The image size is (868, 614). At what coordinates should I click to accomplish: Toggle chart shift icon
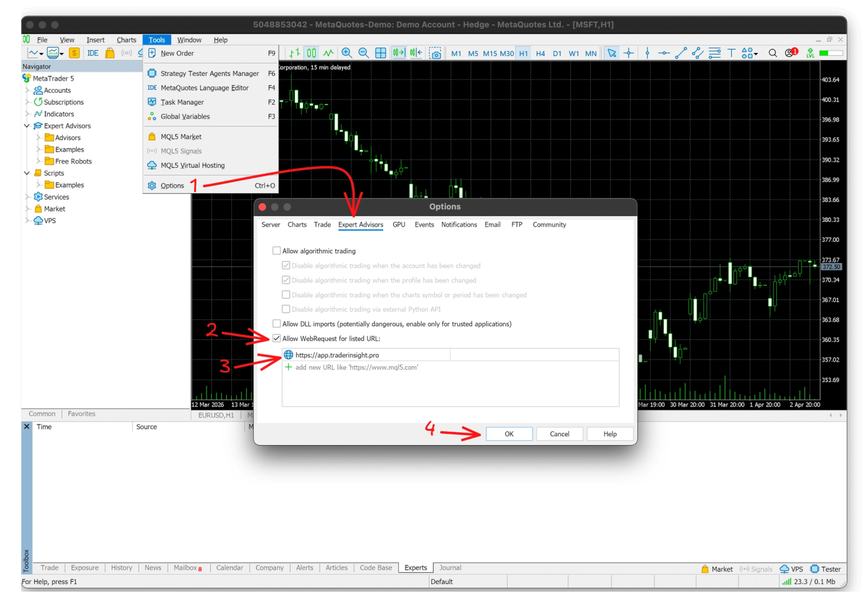click(416, 53)
